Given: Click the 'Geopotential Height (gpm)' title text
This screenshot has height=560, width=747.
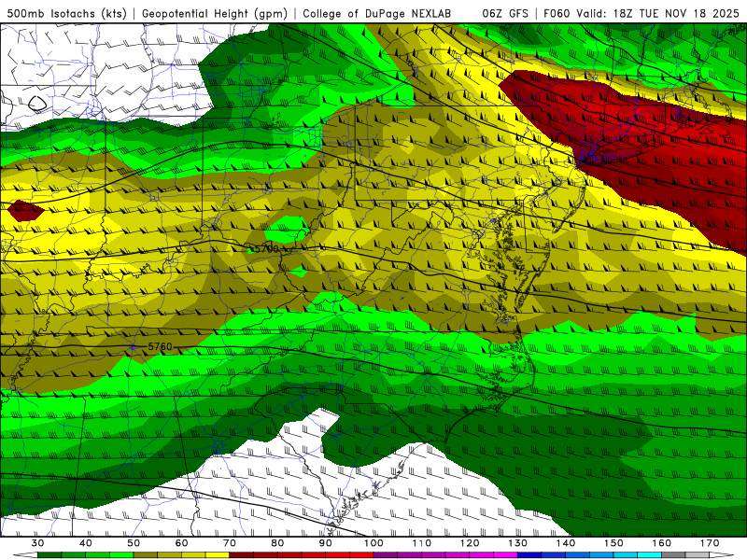Looking at the screenshot, I should click(215, 13).
